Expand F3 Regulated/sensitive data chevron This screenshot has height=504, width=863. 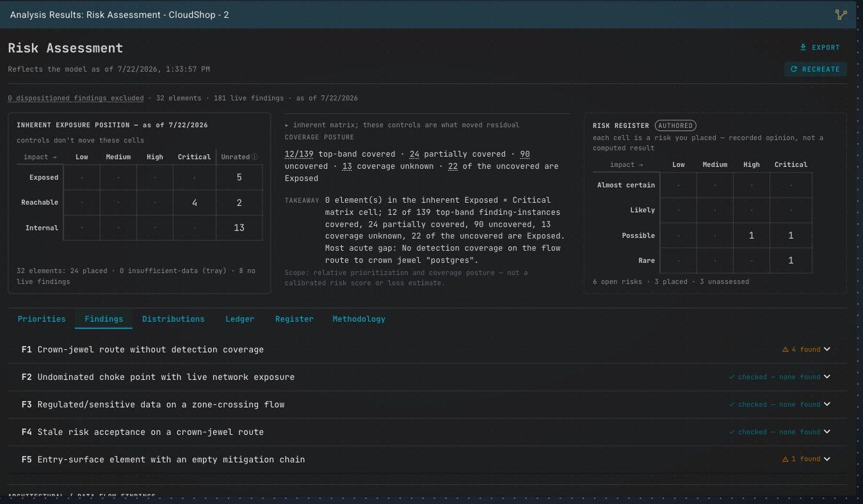tap(827, 404)
